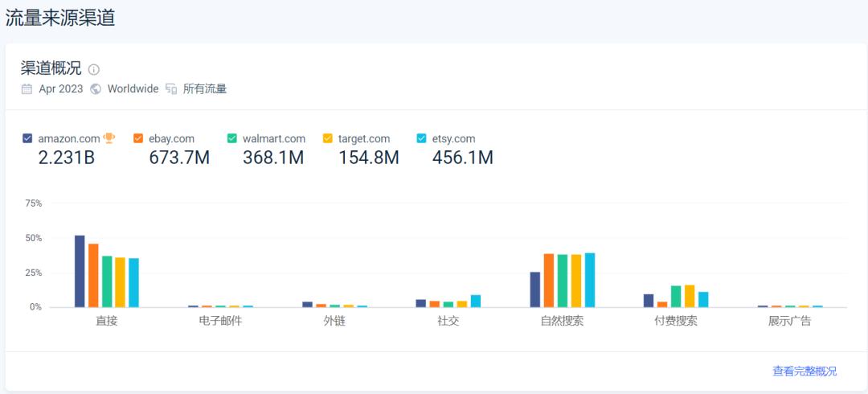Toggle the etsy.com legend checkbox
This screenshot has height=394, width=868.
click(x=422, y=138)
